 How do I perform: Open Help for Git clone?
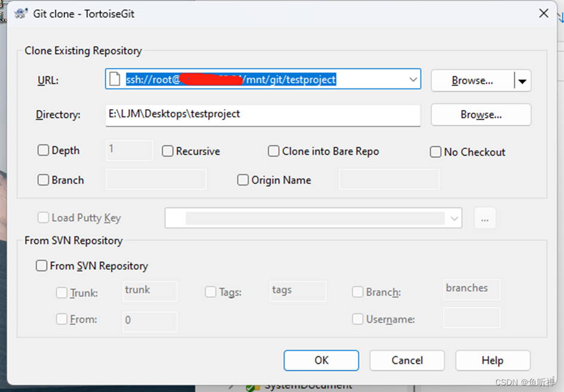pos(493,360)
